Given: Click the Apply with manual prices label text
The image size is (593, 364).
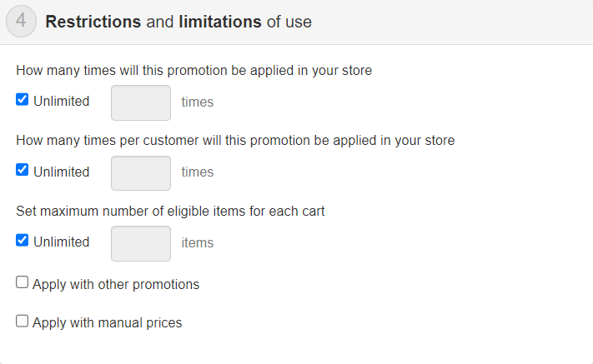Looking at the screenshot, I should pyautogui.click(x=107, y=322).
